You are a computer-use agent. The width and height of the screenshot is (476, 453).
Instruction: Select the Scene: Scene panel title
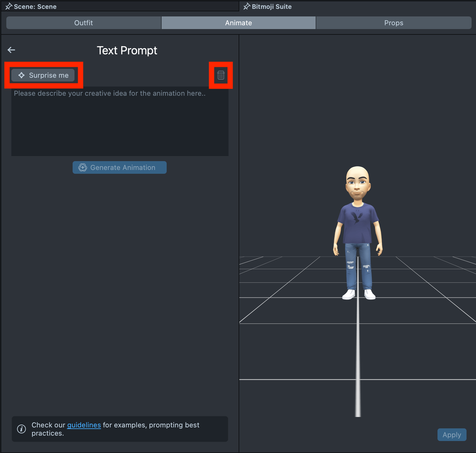(35, 7)
